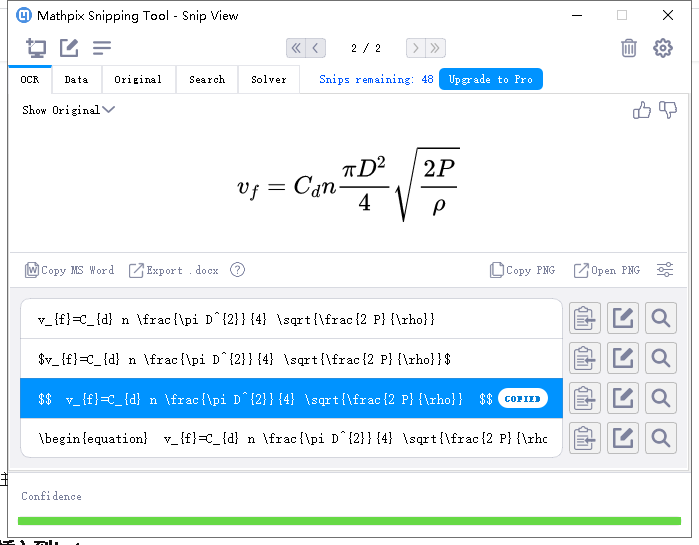Search the single-dollar LaTeX row
The width and height of the screenshot is (699, 545).
coord(661,358)
